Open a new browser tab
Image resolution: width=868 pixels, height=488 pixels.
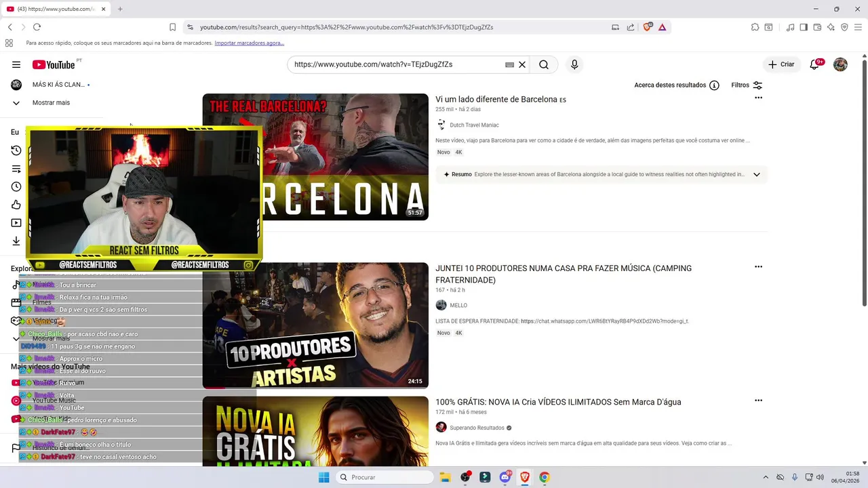[x=120, y=9]
